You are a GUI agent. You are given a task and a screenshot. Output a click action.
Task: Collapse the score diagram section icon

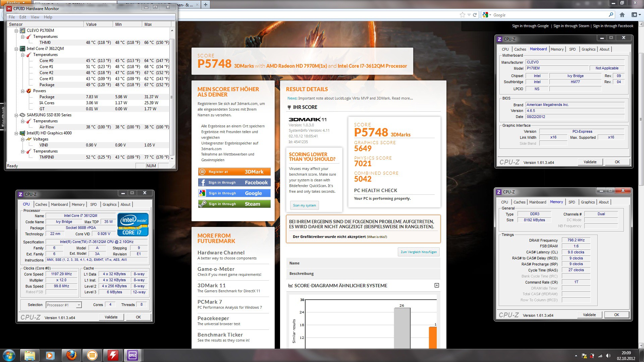click(x=437, y=285)
